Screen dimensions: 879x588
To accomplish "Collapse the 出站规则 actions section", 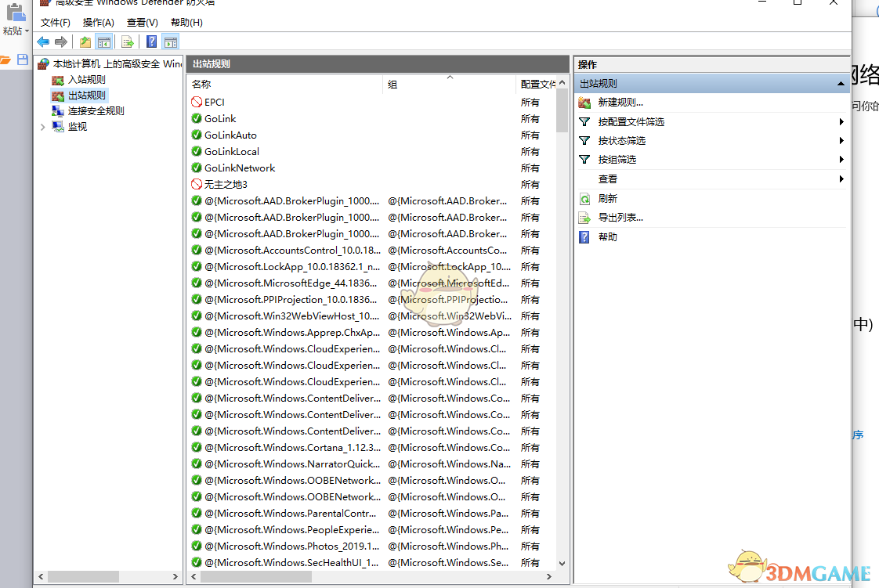I will click(x=841, y=84).
